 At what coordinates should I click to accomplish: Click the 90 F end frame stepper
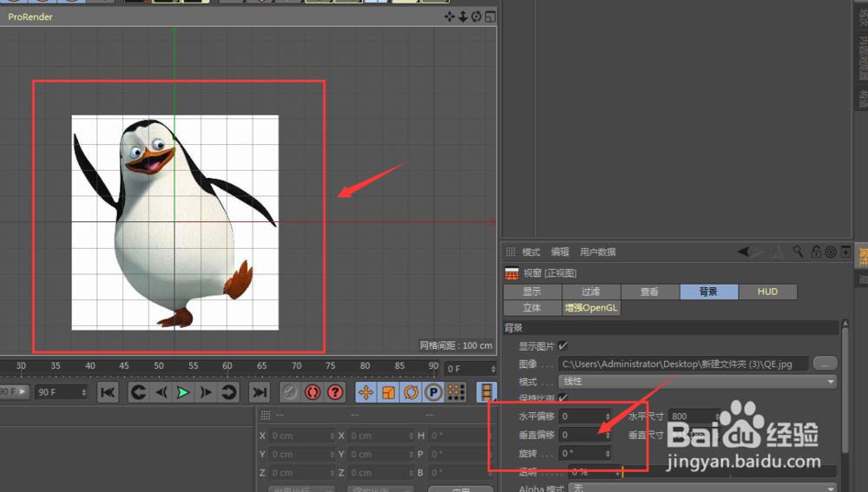(83, 392)
